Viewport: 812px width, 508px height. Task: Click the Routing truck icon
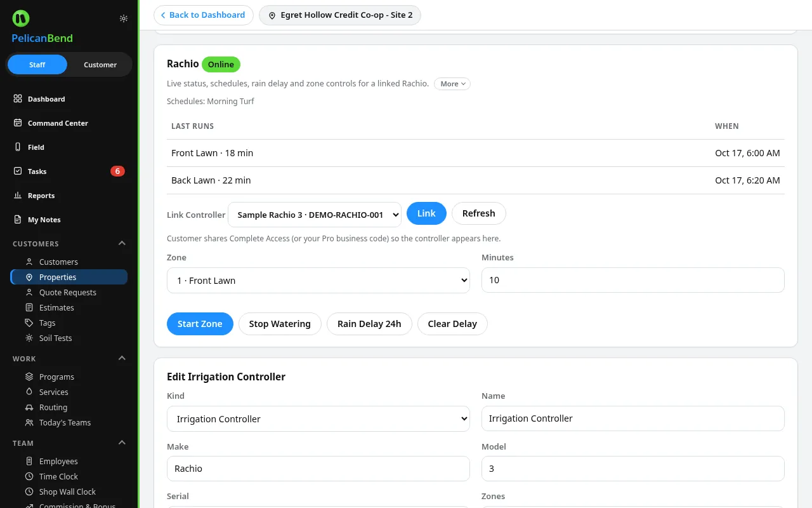pos(29,407)
